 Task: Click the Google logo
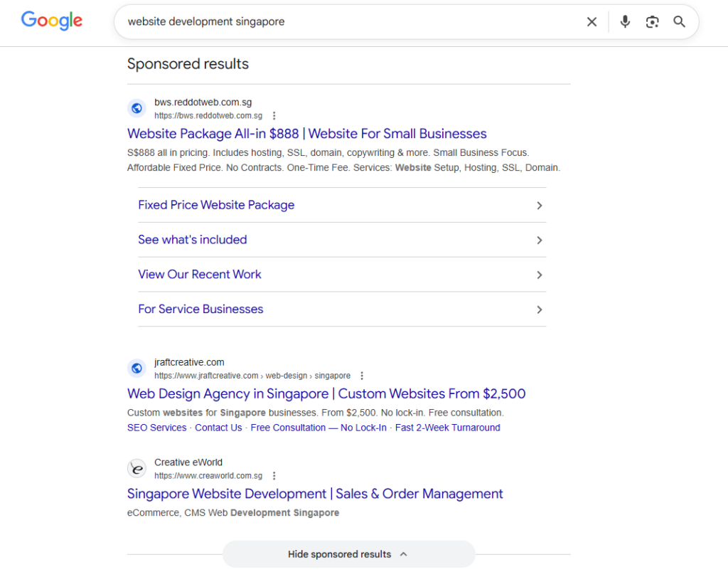coord(51,21)
